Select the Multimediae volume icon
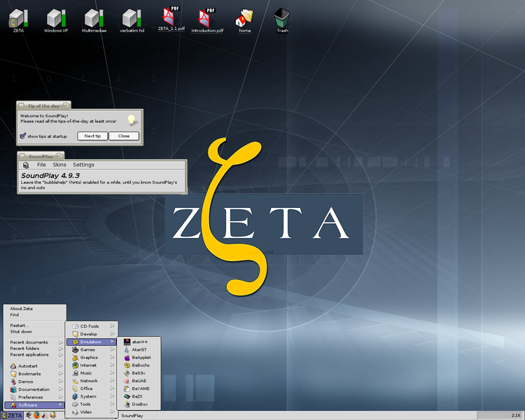This screenshot has height=420, width=525. tap(94, 20)
